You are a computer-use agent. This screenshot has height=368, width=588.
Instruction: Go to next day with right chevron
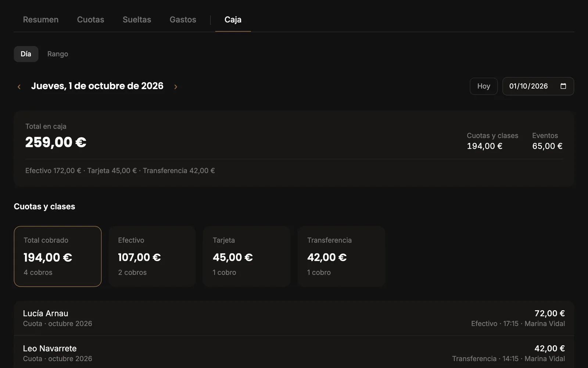[x=176, y=86]
